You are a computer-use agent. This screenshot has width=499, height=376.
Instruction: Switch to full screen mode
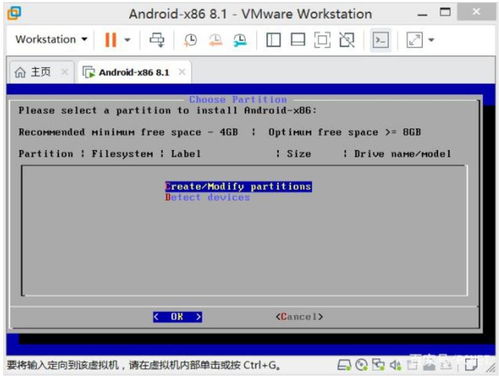(322, 40)
